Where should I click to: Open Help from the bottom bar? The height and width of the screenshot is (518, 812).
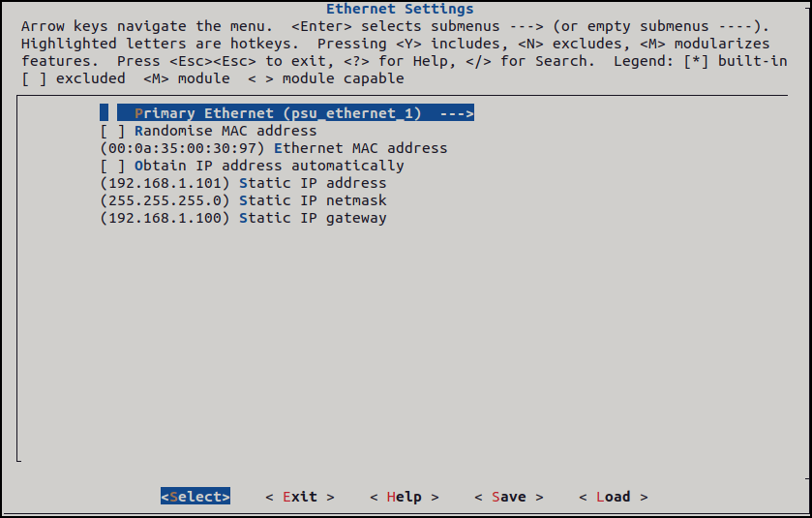point(405,497)
